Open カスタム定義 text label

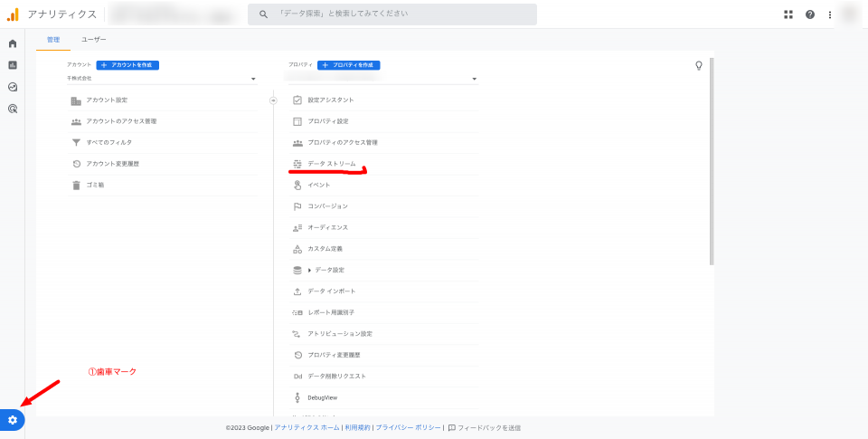click(x=325, y=249)
